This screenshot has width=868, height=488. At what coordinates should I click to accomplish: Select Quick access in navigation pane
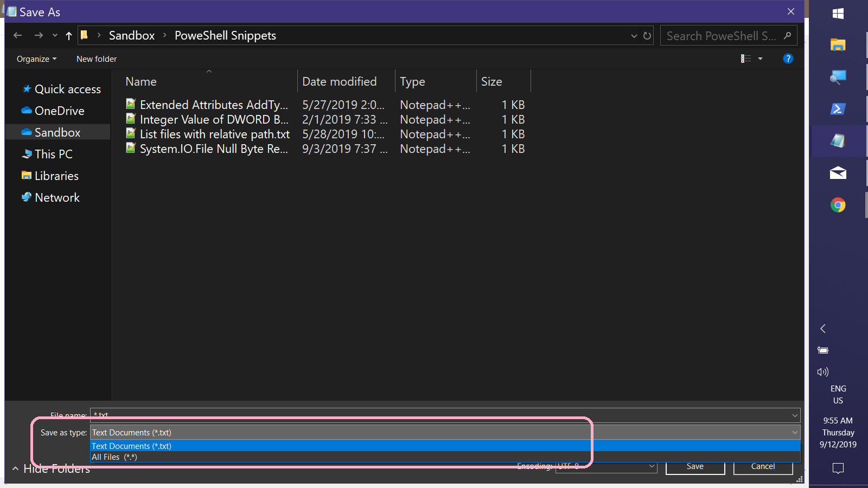tap(61, 89)
